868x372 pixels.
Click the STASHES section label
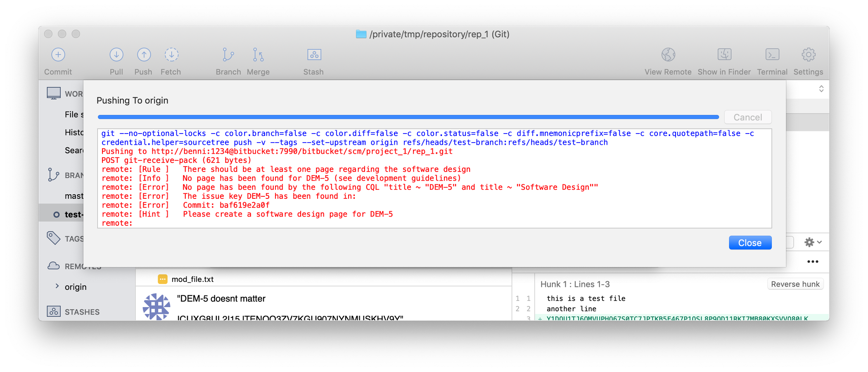(82, 312)
